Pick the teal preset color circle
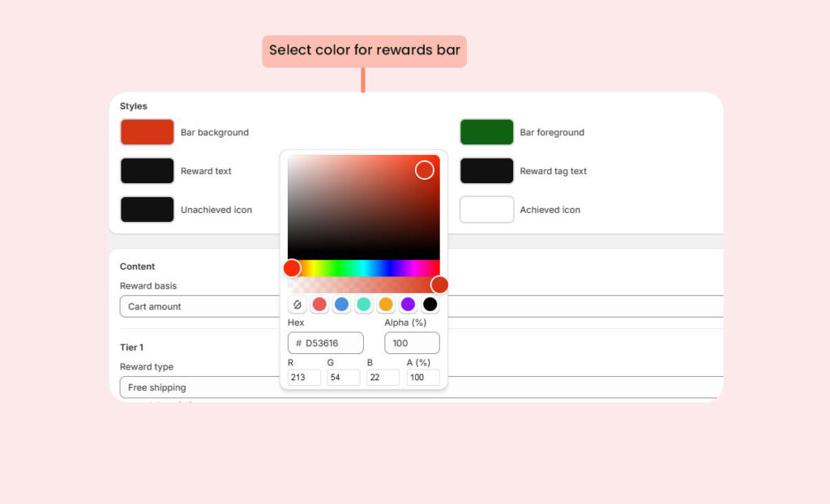 [364, 305]
